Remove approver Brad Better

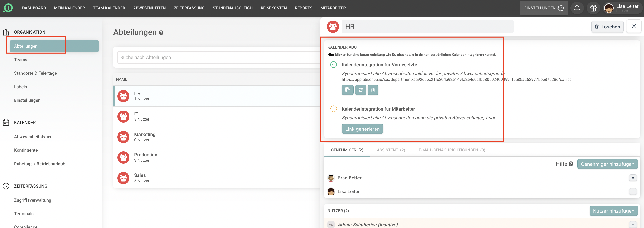(x=633, y=178)
